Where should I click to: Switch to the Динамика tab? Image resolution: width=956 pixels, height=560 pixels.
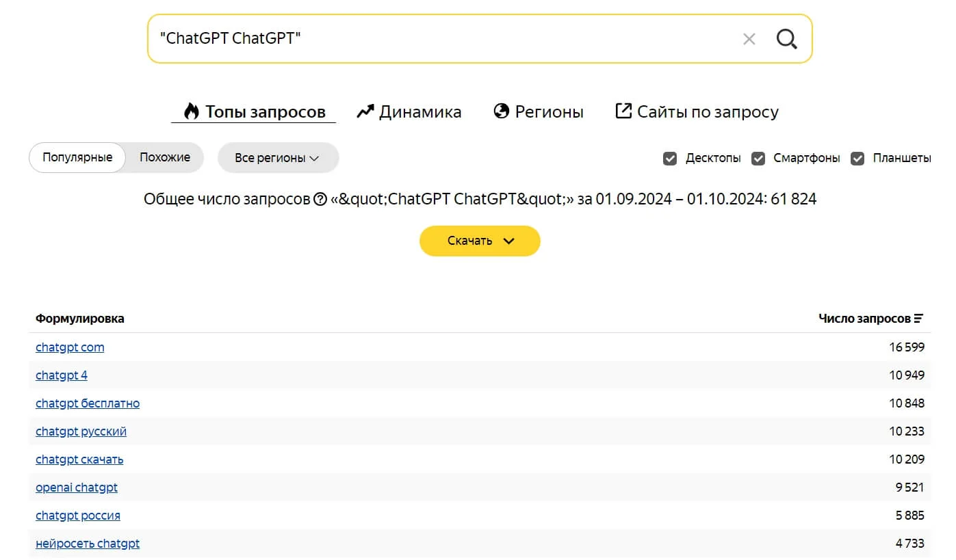click(x=409, y=112)
